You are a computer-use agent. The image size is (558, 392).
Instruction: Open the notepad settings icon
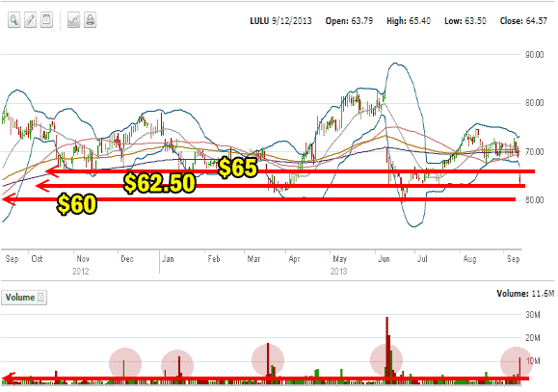[x=46, y=20]
